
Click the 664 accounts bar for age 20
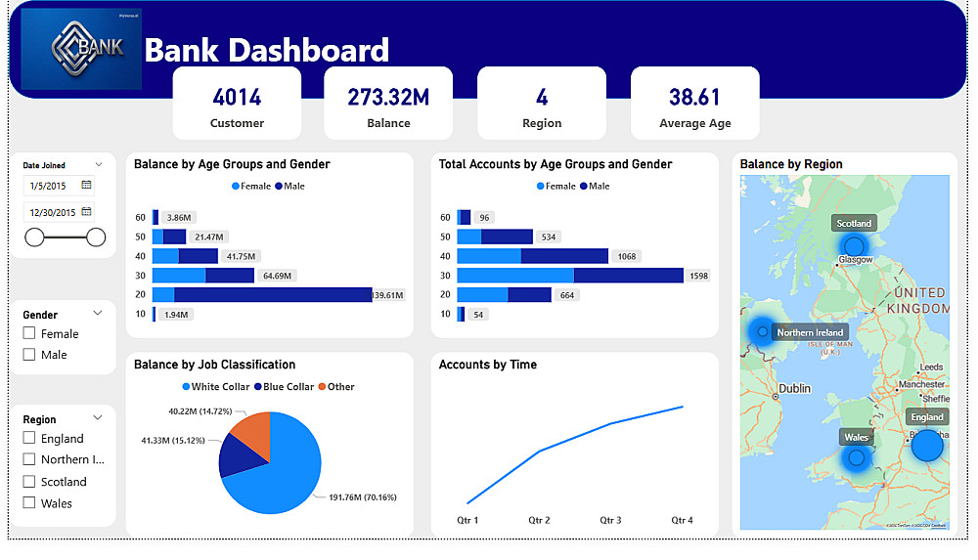pos(504,295)
